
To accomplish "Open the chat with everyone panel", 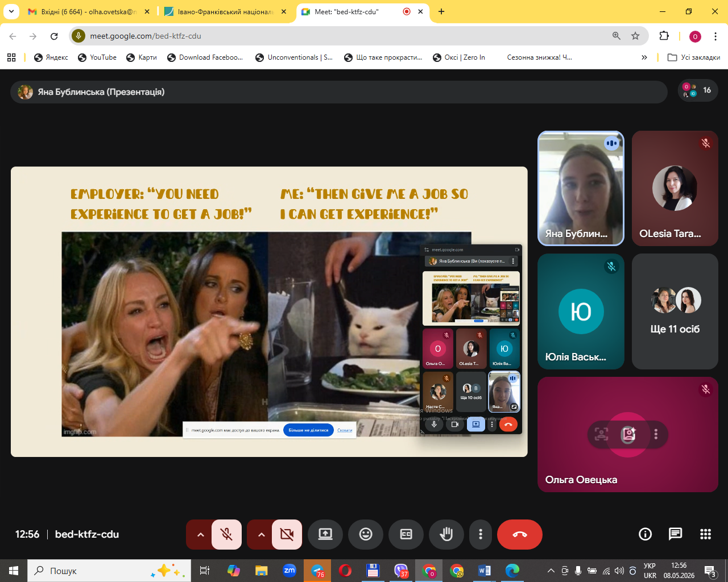I will pyautogui.click(x=675, y=534).
